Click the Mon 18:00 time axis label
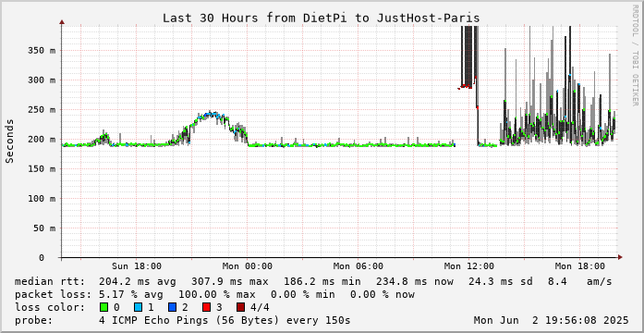This screenshot has width=644, height=333. (x=580, y=266)
